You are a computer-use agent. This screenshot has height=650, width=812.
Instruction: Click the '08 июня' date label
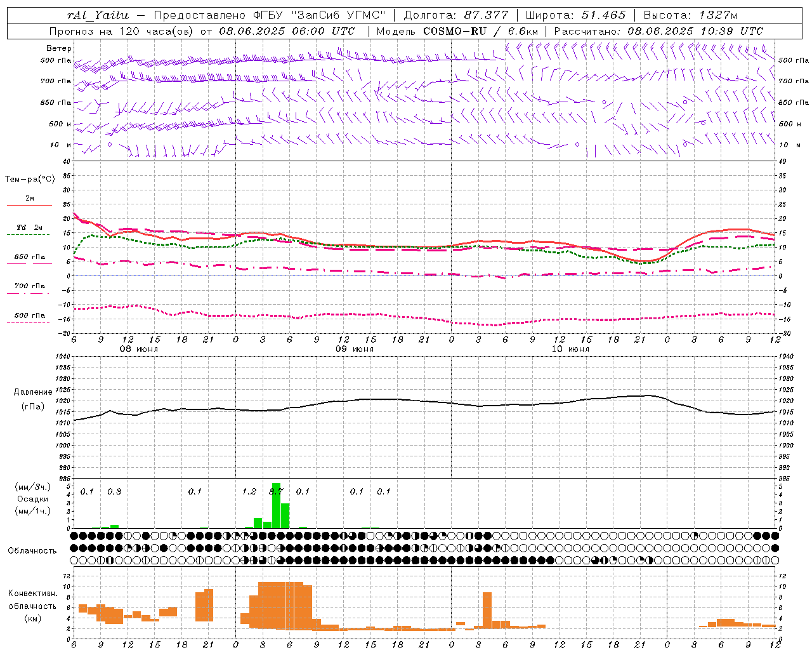pyautogui.click(x=139, y=349)
